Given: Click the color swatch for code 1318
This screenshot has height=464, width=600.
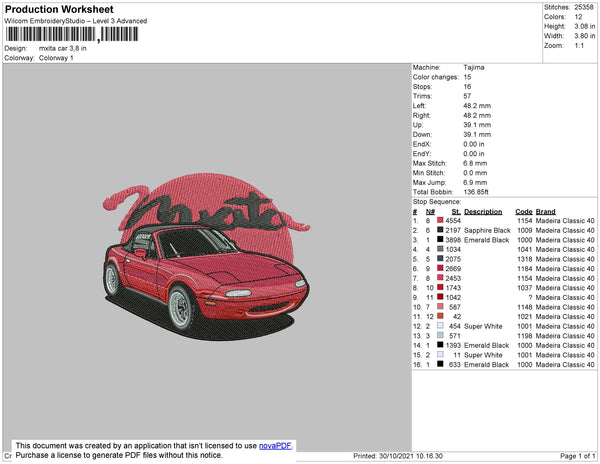Looking at the screenshot, I should pyautogui.click(x=441, y=259).
